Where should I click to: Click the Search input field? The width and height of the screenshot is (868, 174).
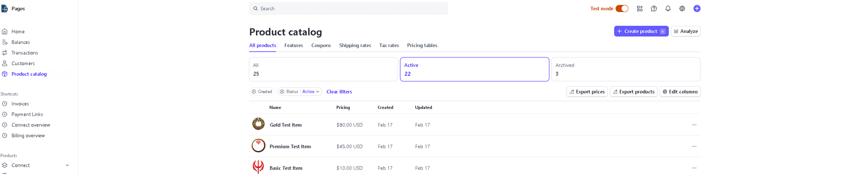349,9
